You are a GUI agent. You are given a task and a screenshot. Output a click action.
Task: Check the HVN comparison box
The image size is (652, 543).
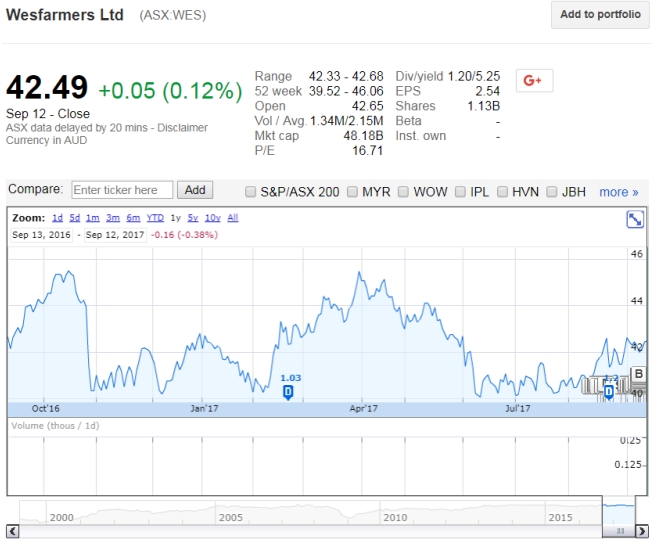tap(502, 192)
